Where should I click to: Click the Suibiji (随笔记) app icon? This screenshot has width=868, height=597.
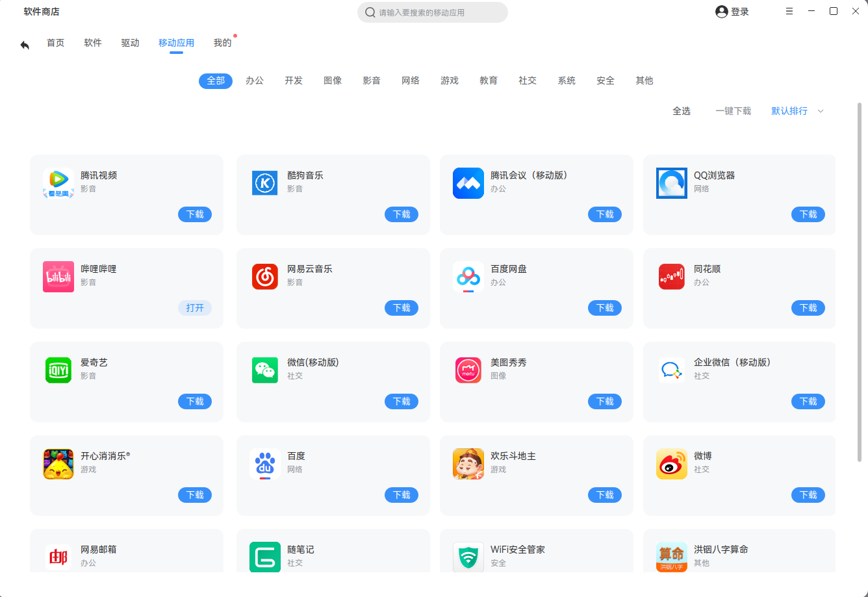tap(265, 557)
